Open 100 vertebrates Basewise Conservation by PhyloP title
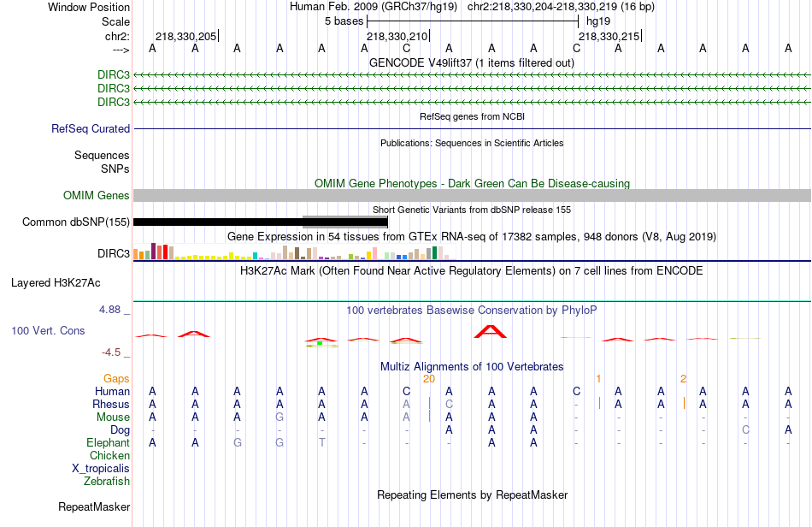Image resolution: width=812 pixels, height=527 pixels. [472, 310]
